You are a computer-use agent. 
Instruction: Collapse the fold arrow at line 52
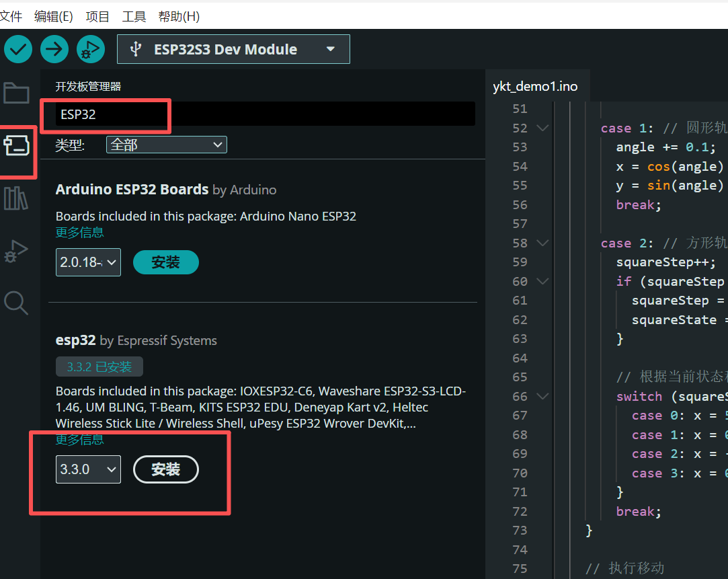tap(542, 128)
